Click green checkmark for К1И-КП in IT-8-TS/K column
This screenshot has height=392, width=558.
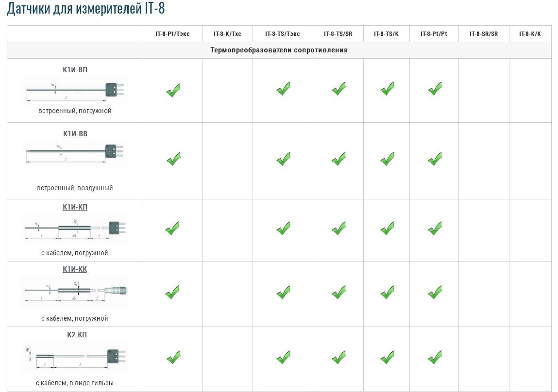pyautogui.click(x=387, y=228)
